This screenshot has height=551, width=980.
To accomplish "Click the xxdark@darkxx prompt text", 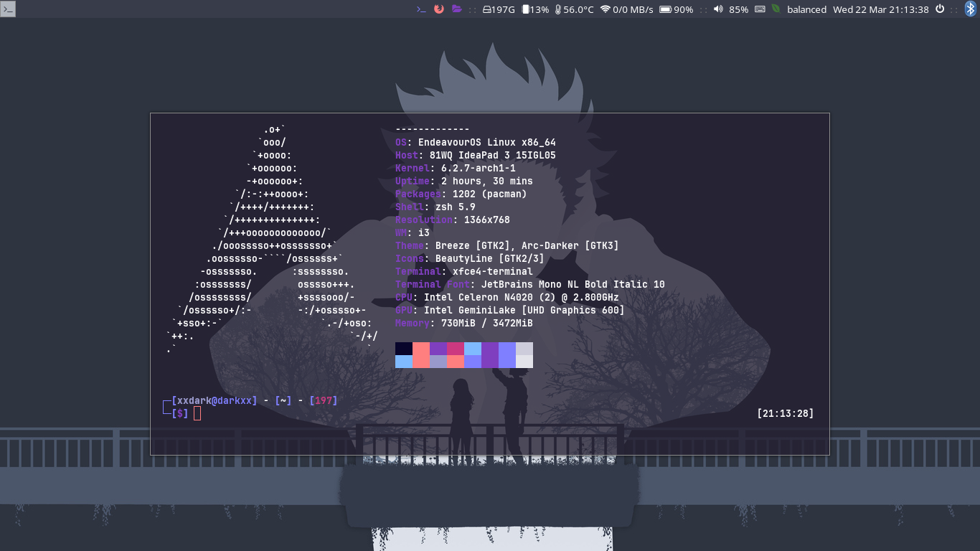I will [x=214, y=400].
